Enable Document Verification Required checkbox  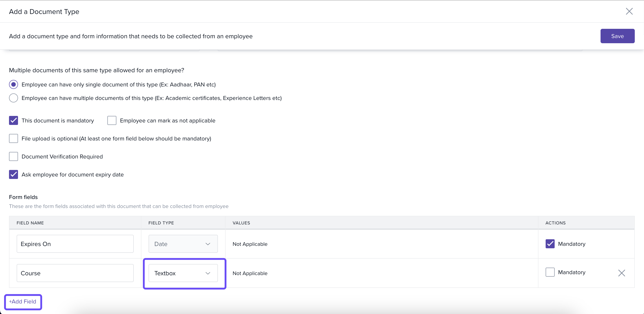(x=14, y=156)
